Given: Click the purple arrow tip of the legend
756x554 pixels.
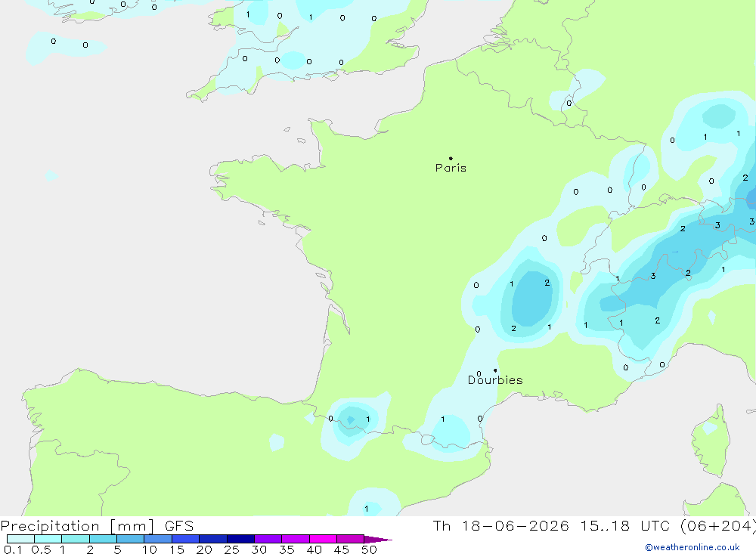Looking at the screenshot, I should click(378, 540).
